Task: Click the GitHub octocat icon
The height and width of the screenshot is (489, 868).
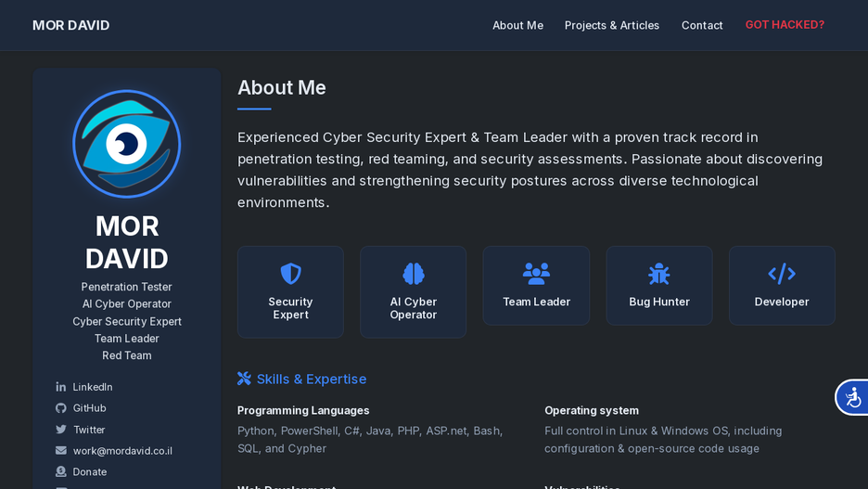Action: tap(61, 408)
